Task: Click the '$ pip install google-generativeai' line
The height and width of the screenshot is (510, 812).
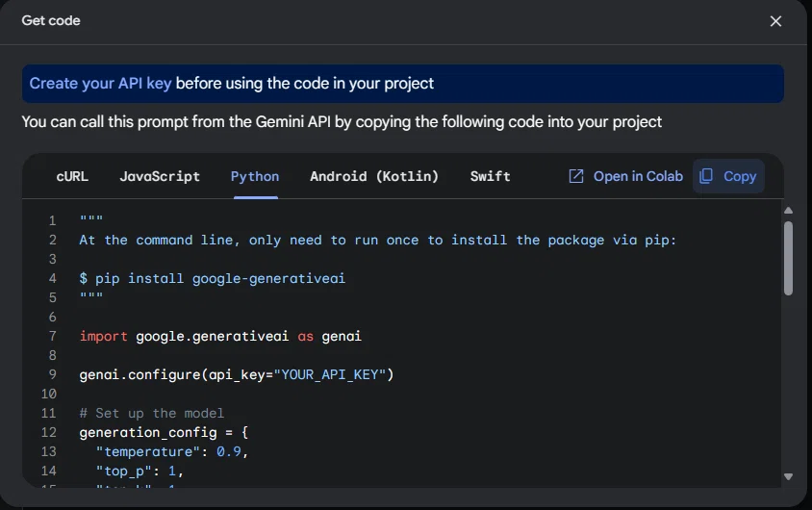Action: click(212, 278)
